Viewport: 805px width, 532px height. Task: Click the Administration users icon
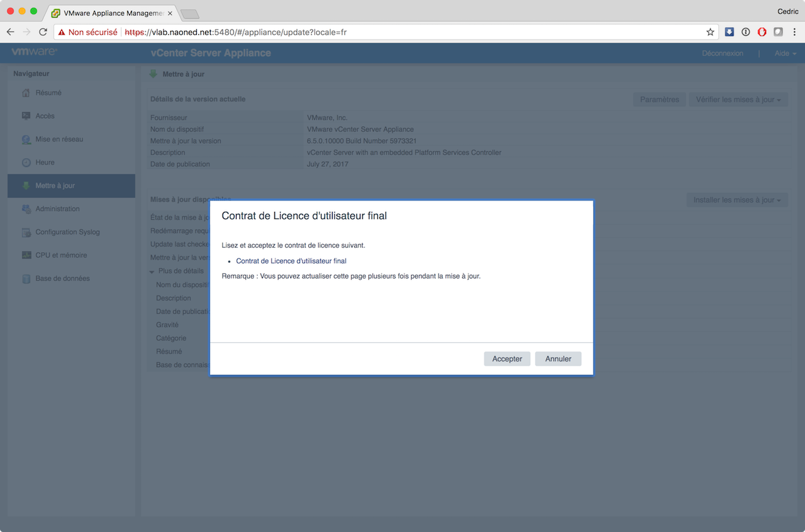point(26,209)
